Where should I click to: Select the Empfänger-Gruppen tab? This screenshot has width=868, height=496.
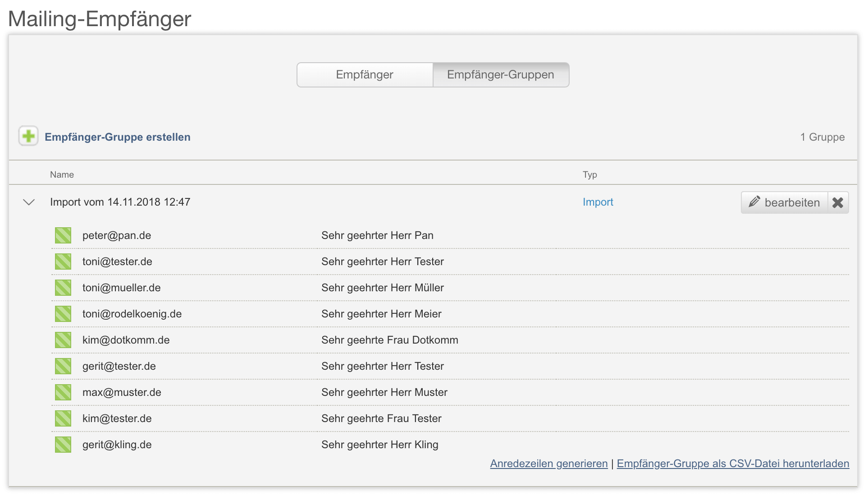tap(500, 75)
